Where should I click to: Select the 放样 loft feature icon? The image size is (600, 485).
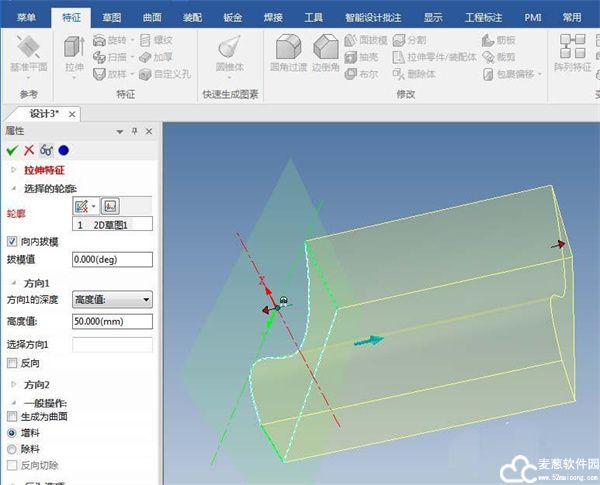pos(99,74)
